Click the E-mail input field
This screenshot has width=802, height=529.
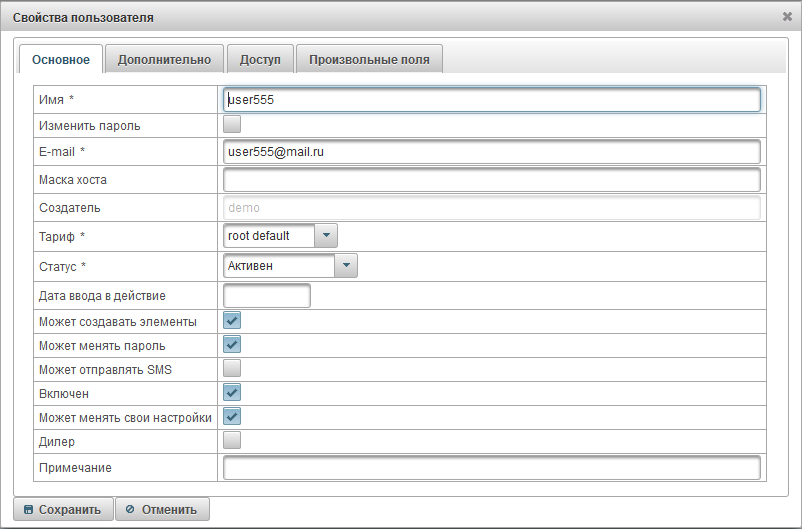coord(491,152)
